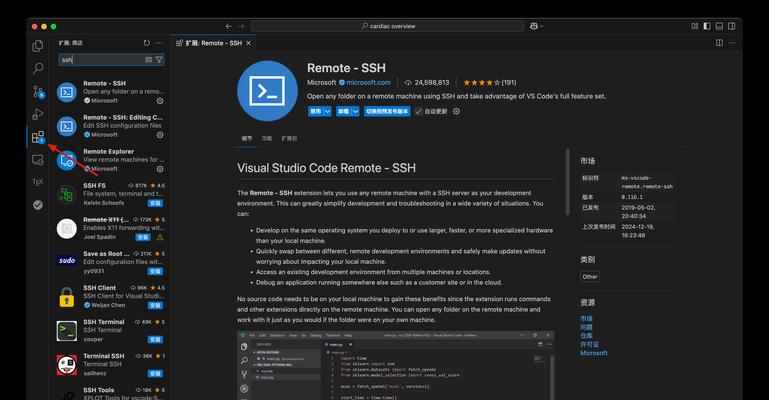Toggle the auto update checkbox
769x400 pixels.
tap(418, 111)
